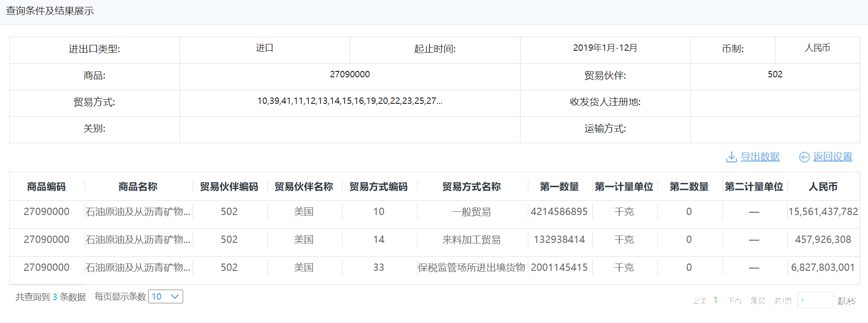Select the 保税监管场所进出境货物 cell
This screenshot has width=868, height=323.
click(x=472, y=268)
